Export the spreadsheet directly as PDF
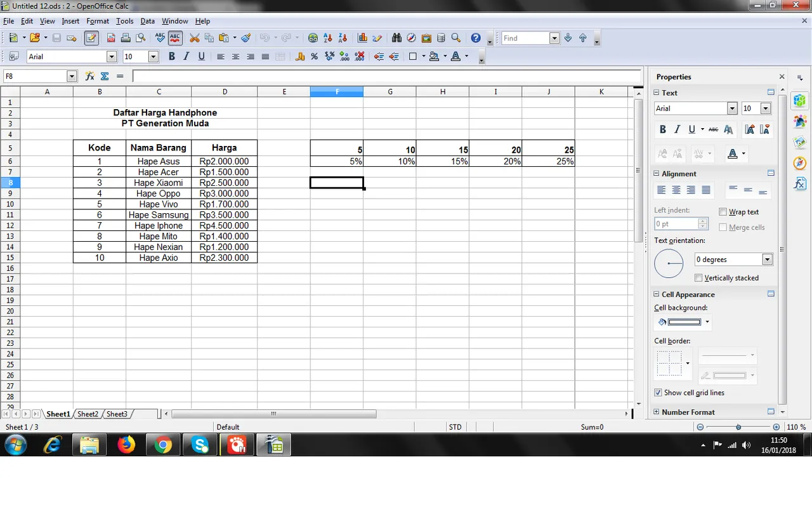 coord(111,37)
